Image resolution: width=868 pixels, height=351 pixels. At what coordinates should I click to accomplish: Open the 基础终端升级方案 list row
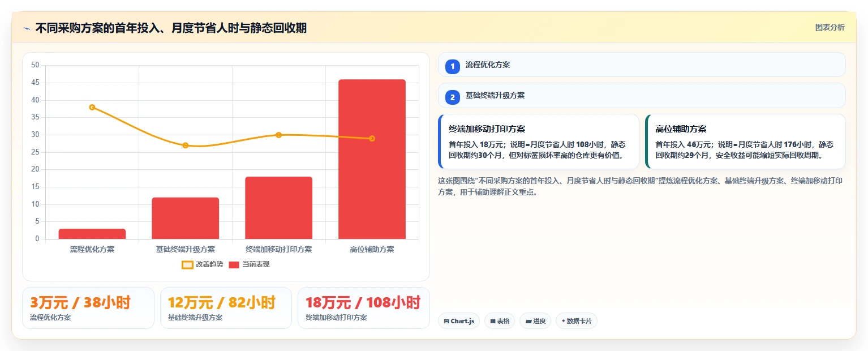pyautogui.click(x=642, y=95)
